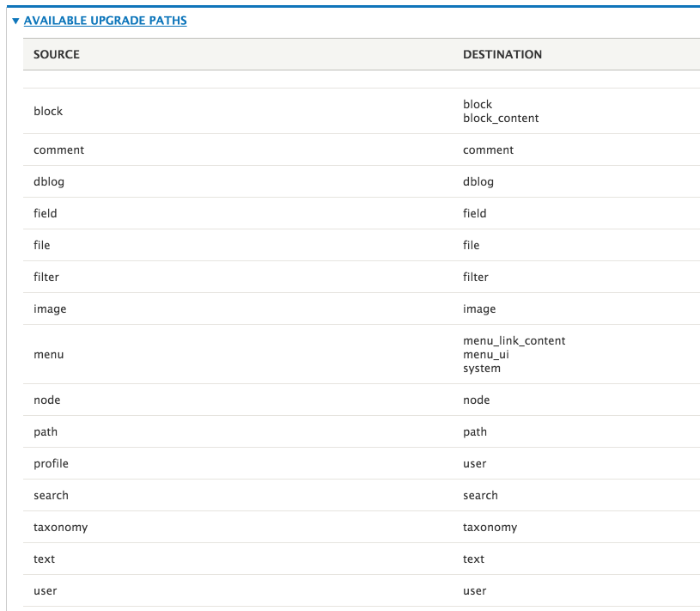Select the taxonomy upgrade row
The height and width of the screenshot is (611, 700).
click(60, 527)
